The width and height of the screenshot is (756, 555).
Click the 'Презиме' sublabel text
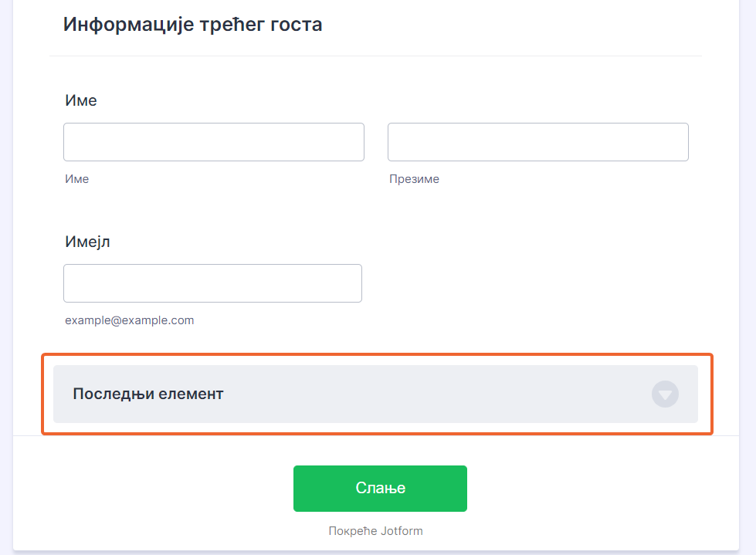pyautogui.click(x=414, y=179)
